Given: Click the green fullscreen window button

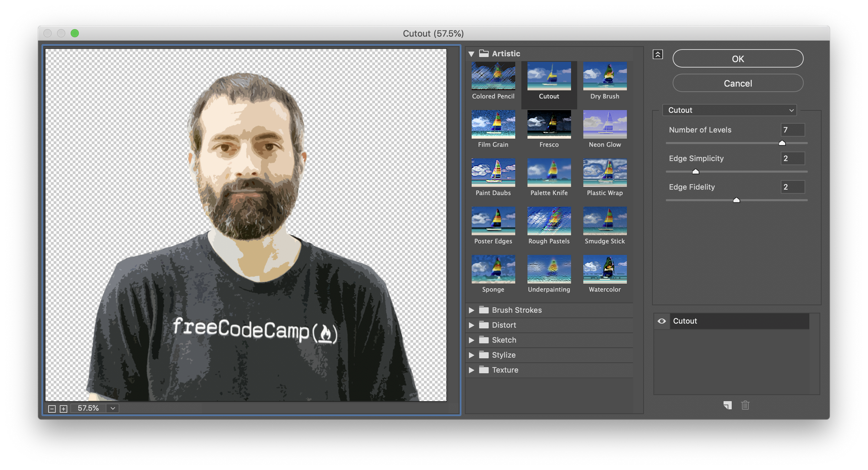Looking at the screenshot, I should coord(75,33).
